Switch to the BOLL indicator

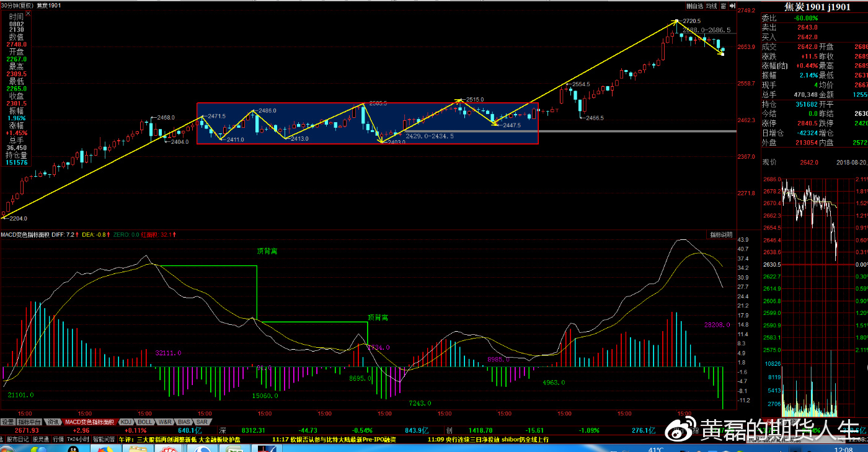(x=145, y=422)
